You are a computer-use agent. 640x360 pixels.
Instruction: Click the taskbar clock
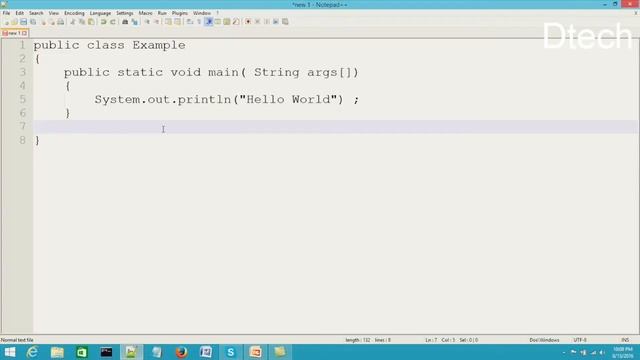623,353
